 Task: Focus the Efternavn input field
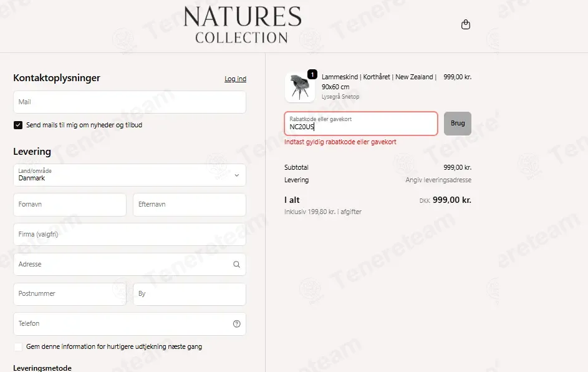[190, 205]
